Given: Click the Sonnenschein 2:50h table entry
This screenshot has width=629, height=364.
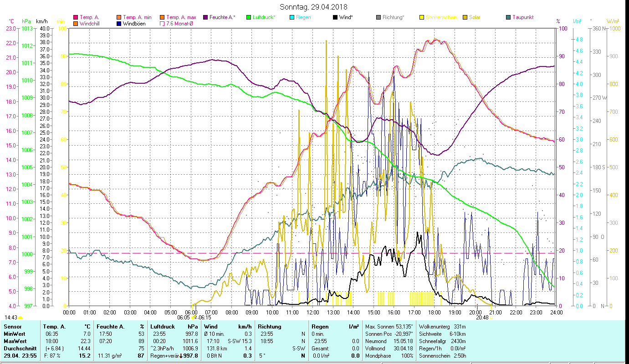Looking at the screenshot, I should click(442, 356).
